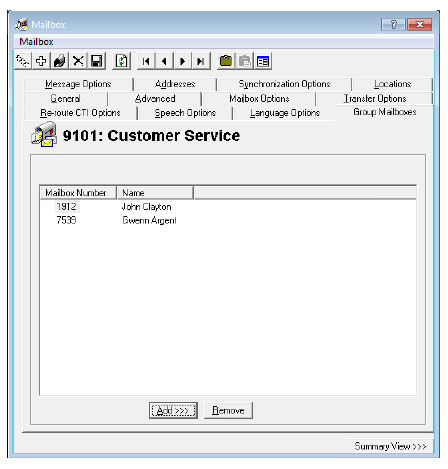Switch to the Addresses tab
Image resolution: width=448 pixels, height=469 pixels.
coord(175,84)
